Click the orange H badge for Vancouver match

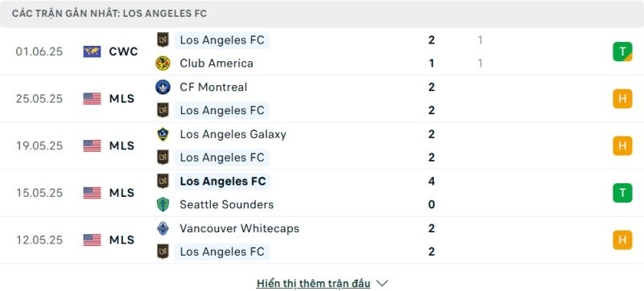(622, 240)
